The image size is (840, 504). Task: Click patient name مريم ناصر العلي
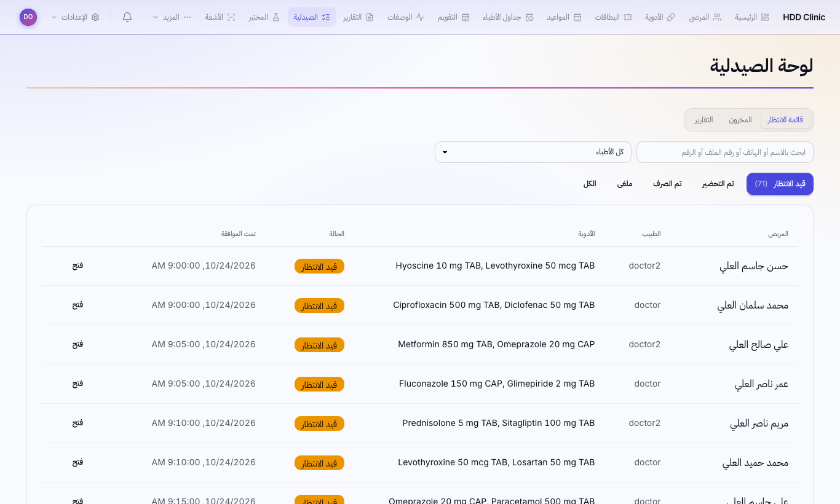pyautogui.click(x=759, y=423)
